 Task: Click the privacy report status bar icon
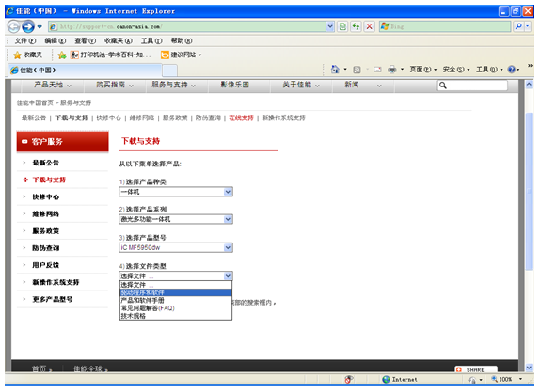coord(349,379)
